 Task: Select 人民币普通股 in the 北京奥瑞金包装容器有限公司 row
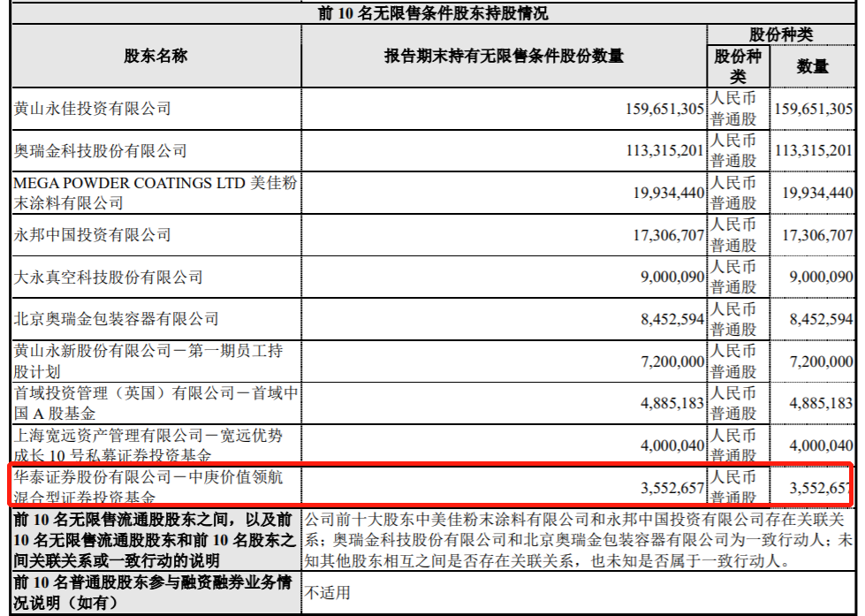click(x=733, y=319)
